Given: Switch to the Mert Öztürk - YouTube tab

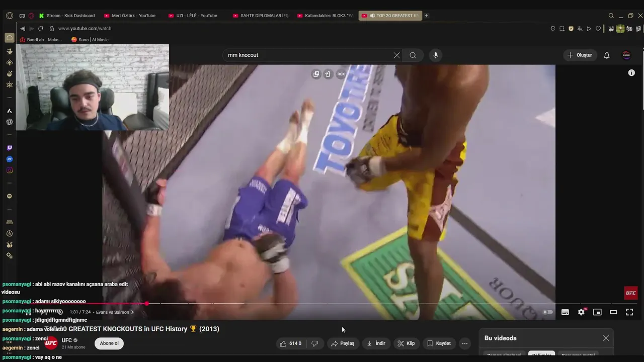Looking at the screenshot, I should tap(130, 16).
